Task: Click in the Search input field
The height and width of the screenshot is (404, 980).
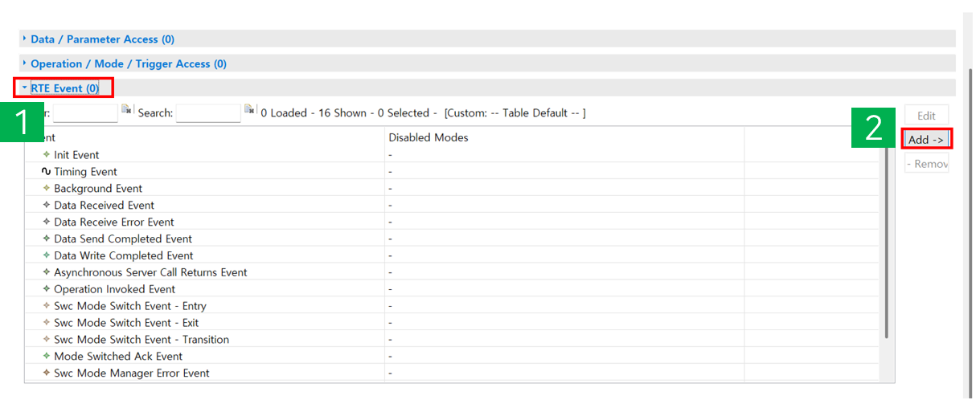Action: (207, 113)
